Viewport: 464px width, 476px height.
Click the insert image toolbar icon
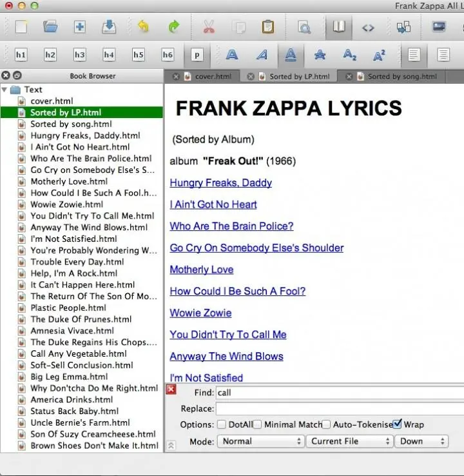[x=439, y=26]
